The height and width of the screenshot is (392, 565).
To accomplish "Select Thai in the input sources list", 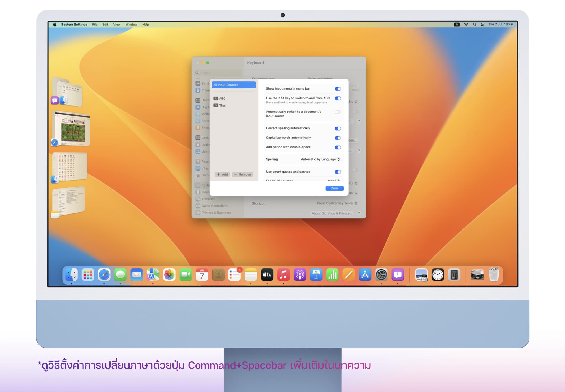I will [222, 105].
